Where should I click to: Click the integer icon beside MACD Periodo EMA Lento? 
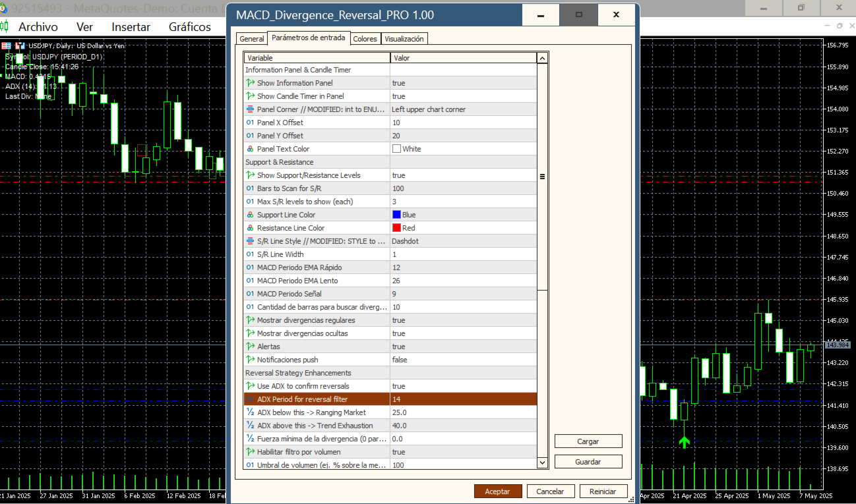pyautogui.click(x=250, y=281)
